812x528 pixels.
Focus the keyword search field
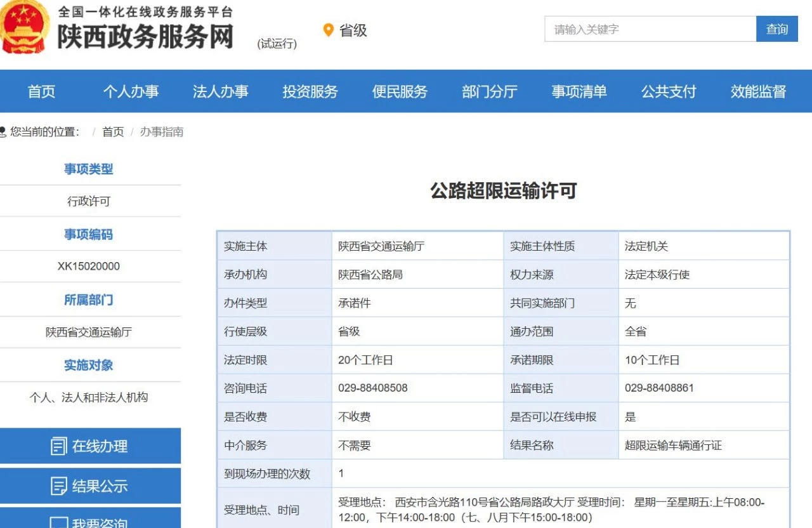coord(650,29)
